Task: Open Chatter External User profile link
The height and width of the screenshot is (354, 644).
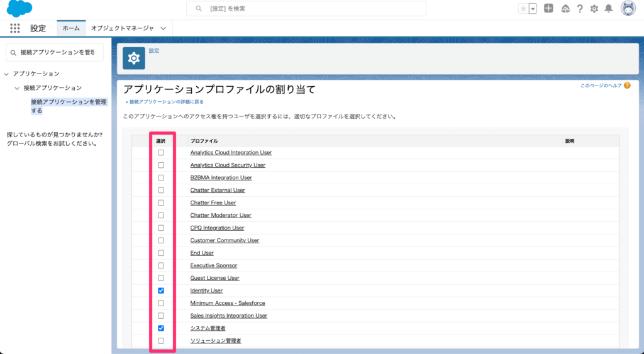Action: [218, 190]
